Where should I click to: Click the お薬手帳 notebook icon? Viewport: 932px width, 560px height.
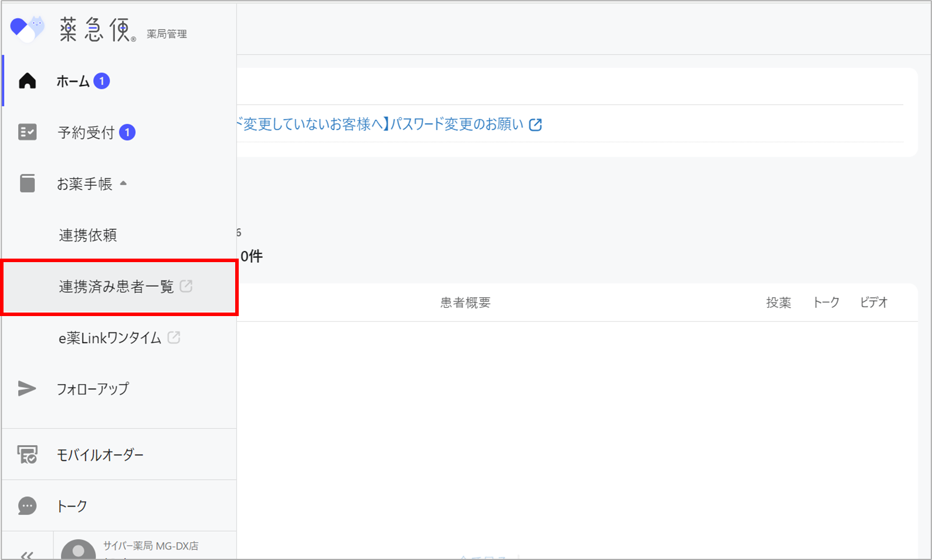[27, 184]
